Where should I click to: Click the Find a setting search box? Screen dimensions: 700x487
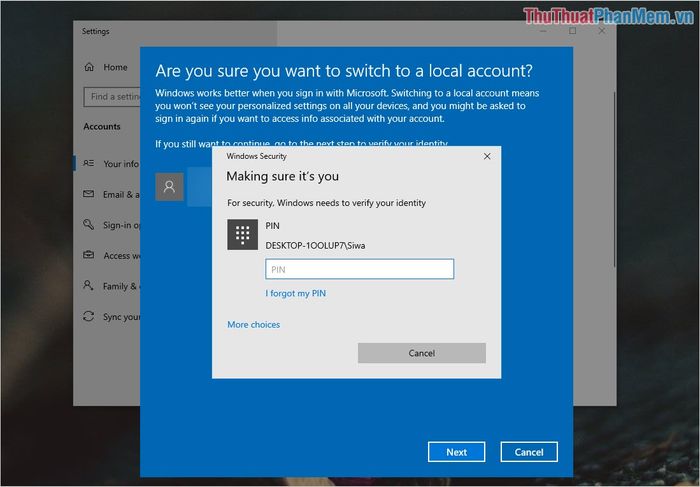click(x=112, y=97)
